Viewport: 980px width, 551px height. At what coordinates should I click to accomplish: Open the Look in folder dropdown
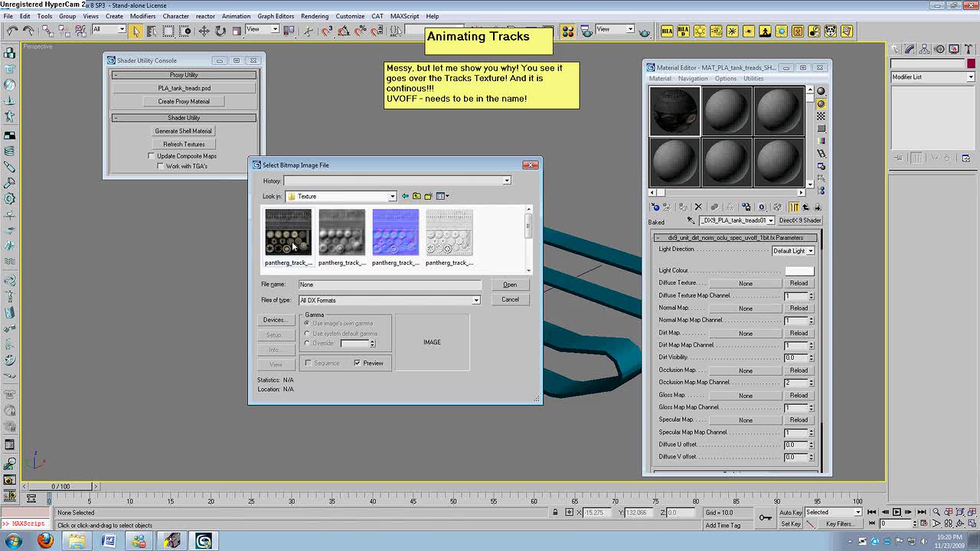(394, 196)
